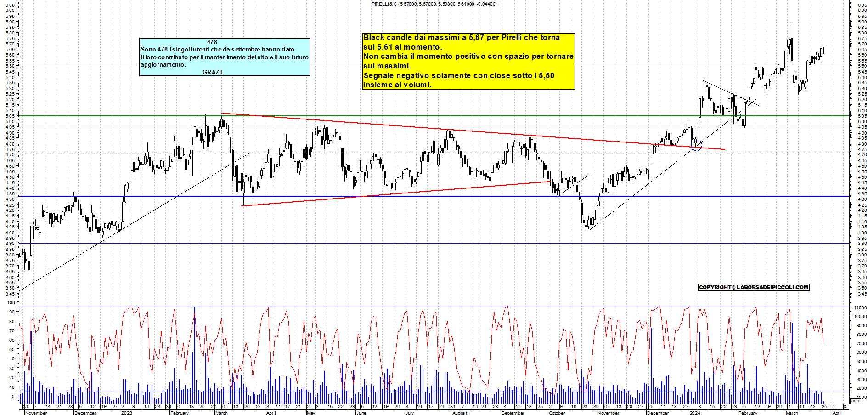Screen dimensions: 868x415
Task: Click the '2024' year label on time axis
Action: [x=695, y=413]
